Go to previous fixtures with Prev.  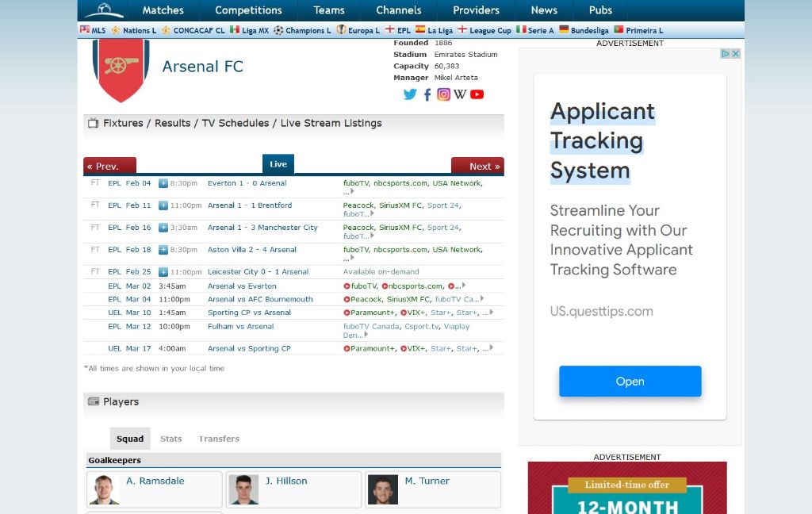[x=109, y=166]
